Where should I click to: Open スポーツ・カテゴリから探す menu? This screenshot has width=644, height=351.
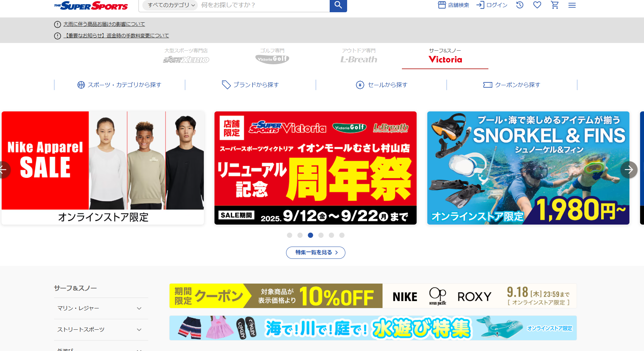pos(119,85)
